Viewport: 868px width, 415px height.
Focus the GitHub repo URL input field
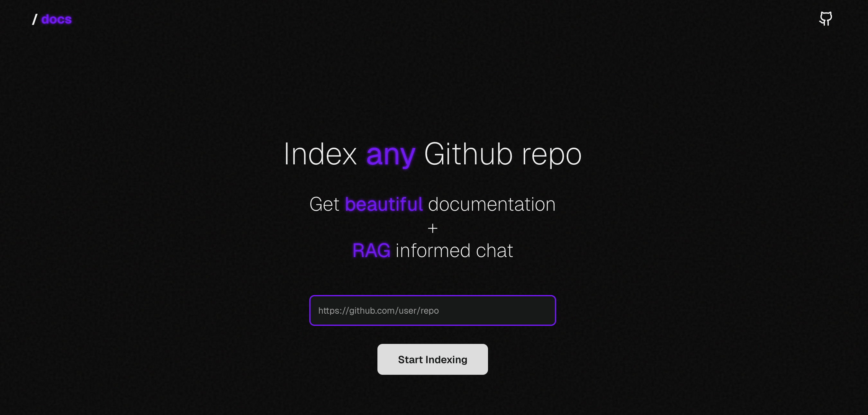tap(432, 310)
